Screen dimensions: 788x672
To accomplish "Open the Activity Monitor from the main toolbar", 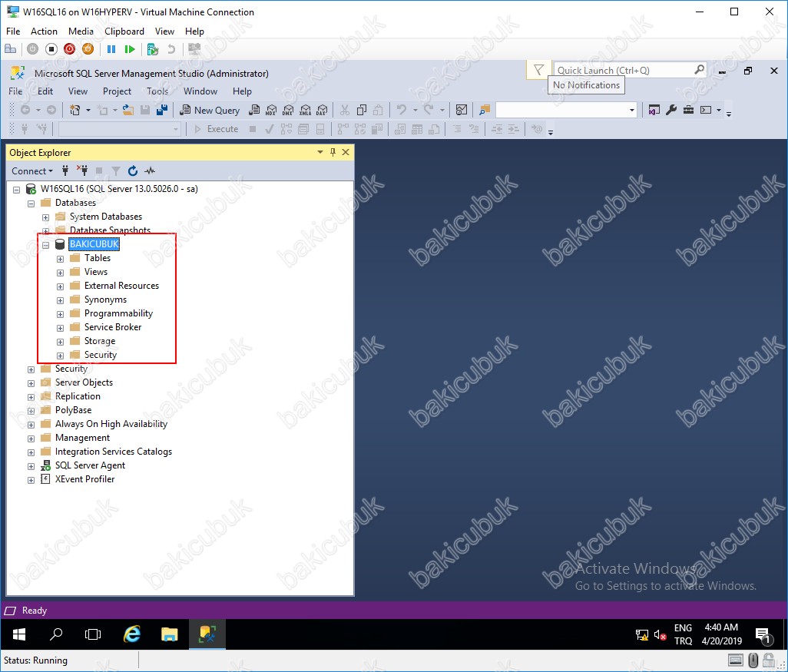I will (x=462, y=110).
